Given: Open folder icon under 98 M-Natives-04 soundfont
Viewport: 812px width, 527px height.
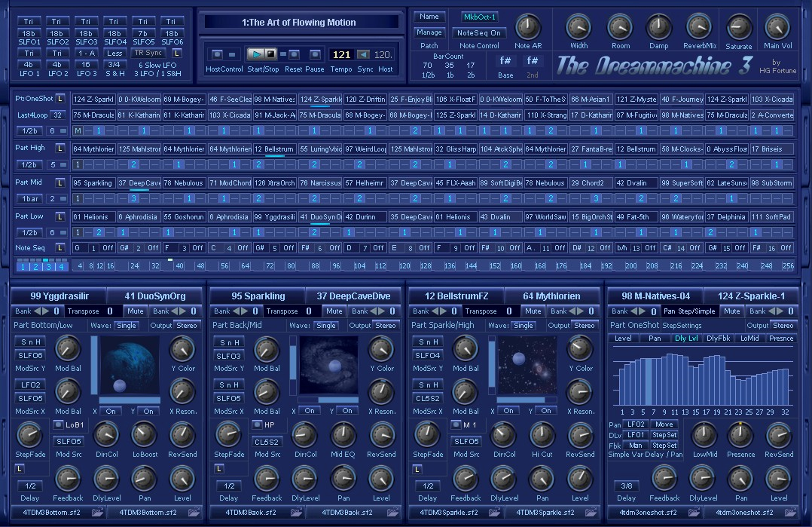Looking at the screenshot, I should (694, 513).
